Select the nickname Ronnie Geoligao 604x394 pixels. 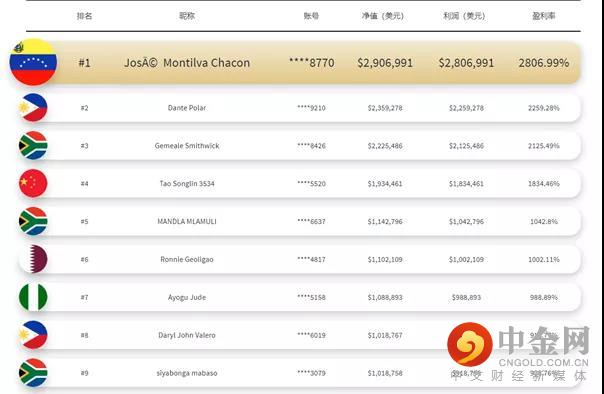click(187, 259)
